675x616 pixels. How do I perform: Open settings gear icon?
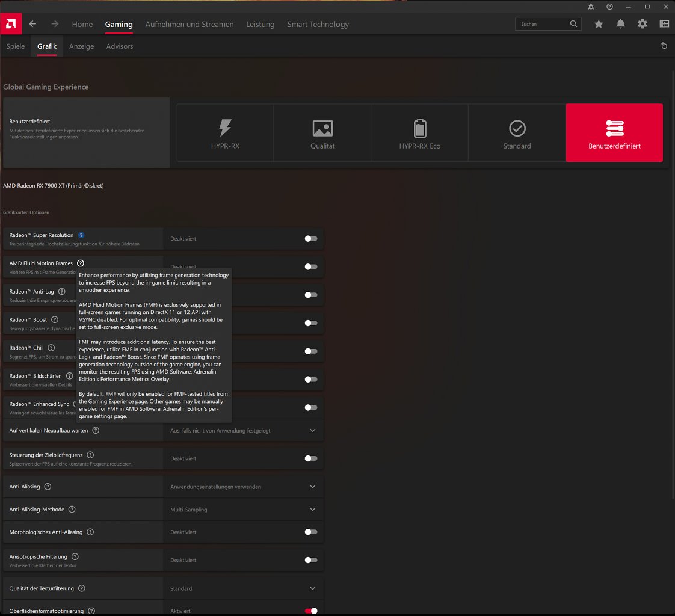pyautogui.click(x=643, y=24)
